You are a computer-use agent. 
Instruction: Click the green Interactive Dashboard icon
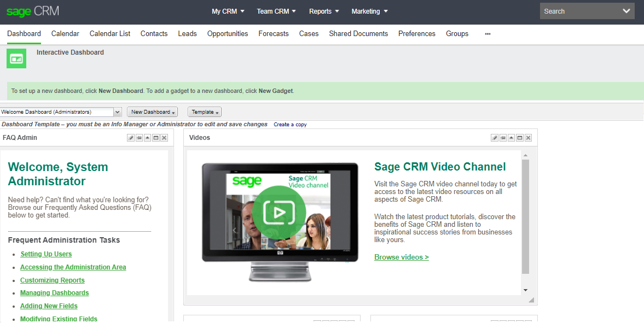tap(16, 58)
